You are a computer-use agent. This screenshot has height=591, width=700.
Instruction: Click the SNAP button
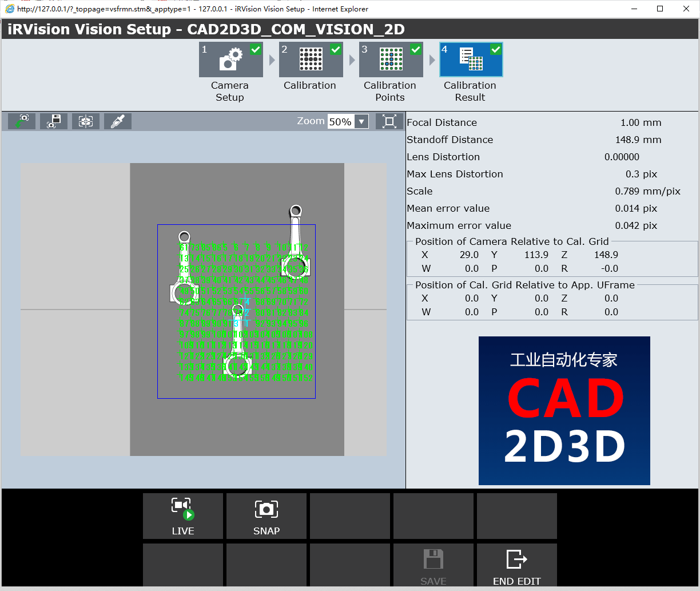click(x=267, y=516)
